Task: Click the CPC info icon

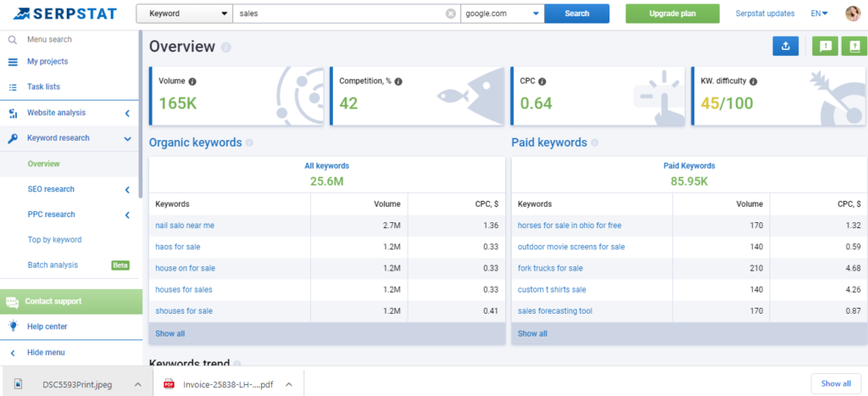Action: pyautogui.click(x=542, y=81)
